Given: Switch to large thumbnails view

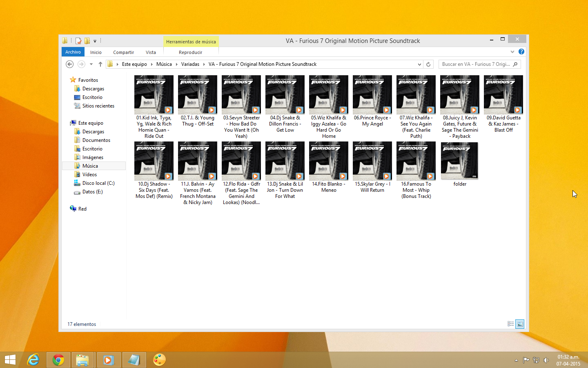Looking at the screenshot, I should coord(520,324).
